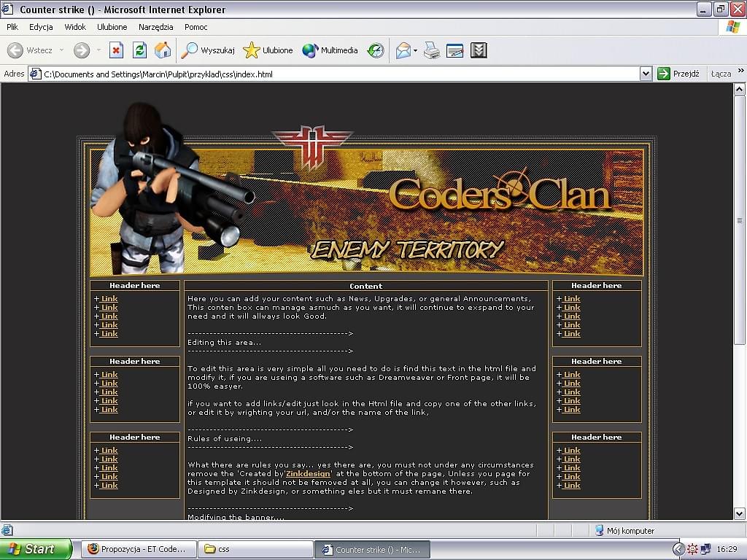The height and width of the screenshot is (560, 747).
Task: Open the Narzędzia menu
Action: [155, 27]
